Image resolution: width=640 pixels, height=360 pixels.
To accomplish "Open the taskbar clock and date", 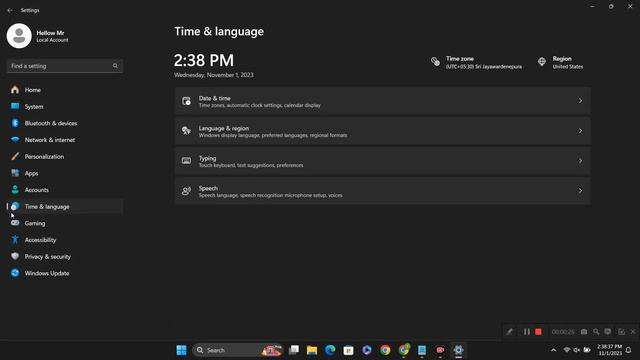I will click(609, 350).
